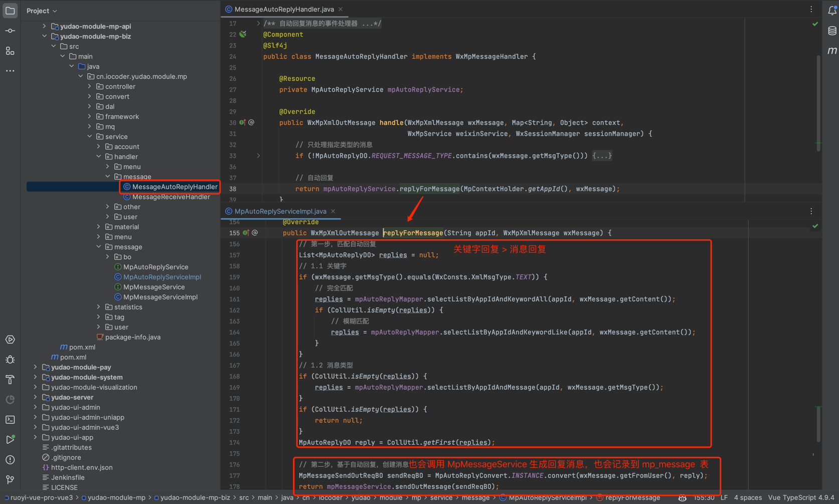This screenshot has height=504, width=839.
Task: Expand the yudao-module-pay folder
Action: [x=36, y=367]
